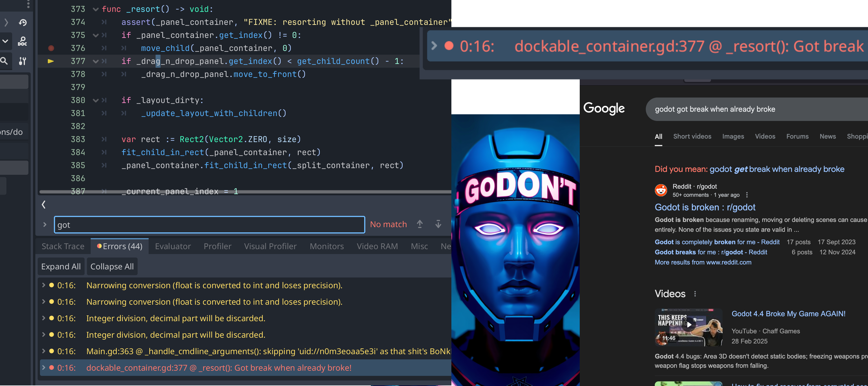Click the magnifier search icon in left panel
868x386 pixels.
pos(4,61)
